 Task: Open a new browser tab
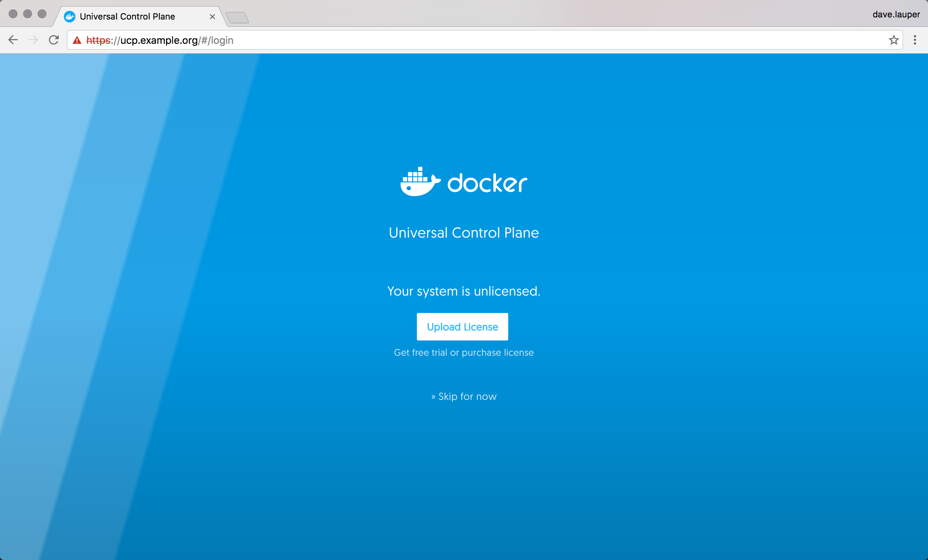[237, 17]
